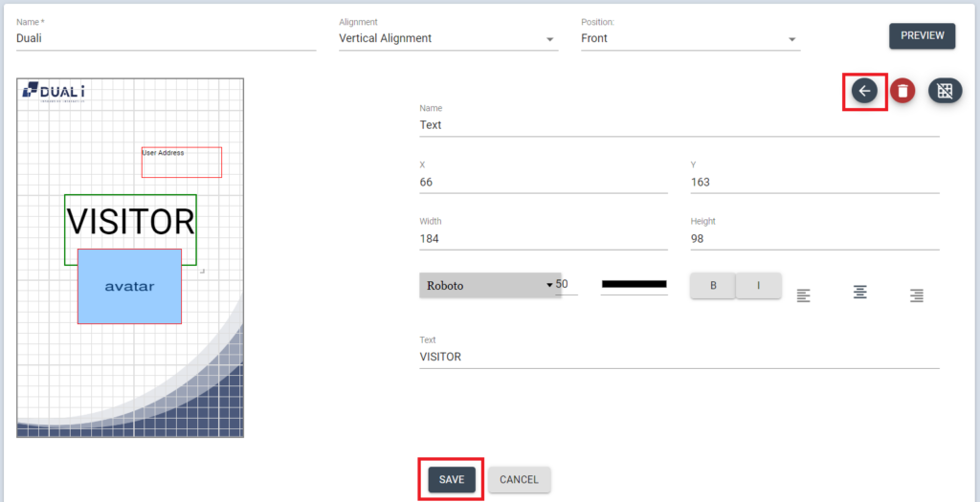Click the Preview button
Image resolution: width=980 pixels, height=502 pixels.
[922, 35]
